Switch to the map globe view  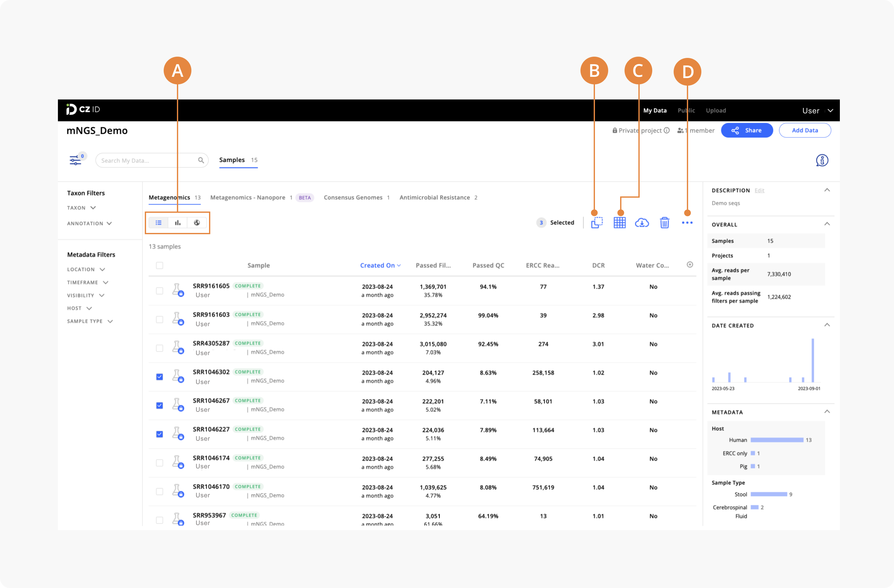click(x=197, y=223)
